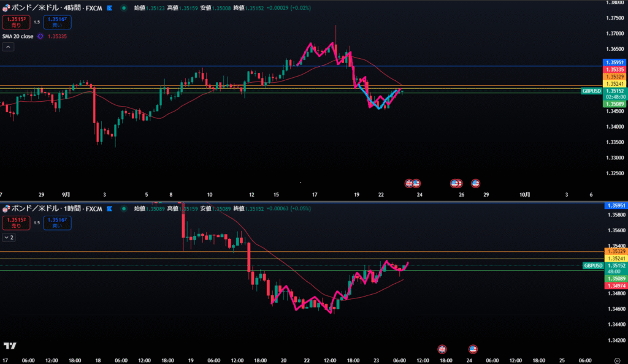Collapse the indicator legend on the 4-hour chart
The width and height of the screenshot is (628, 364).
pyautogui.click(x=9, y=47)
